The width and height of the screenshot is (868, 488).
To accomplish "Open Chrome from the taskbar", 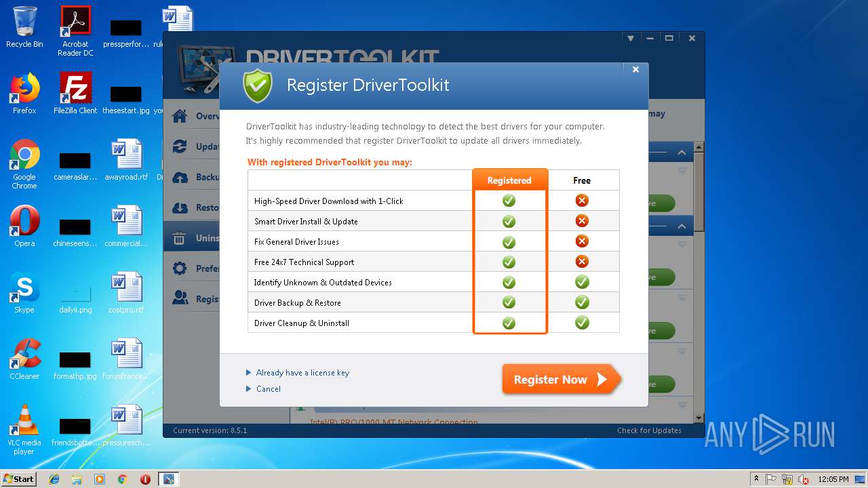I will (123, 479).
